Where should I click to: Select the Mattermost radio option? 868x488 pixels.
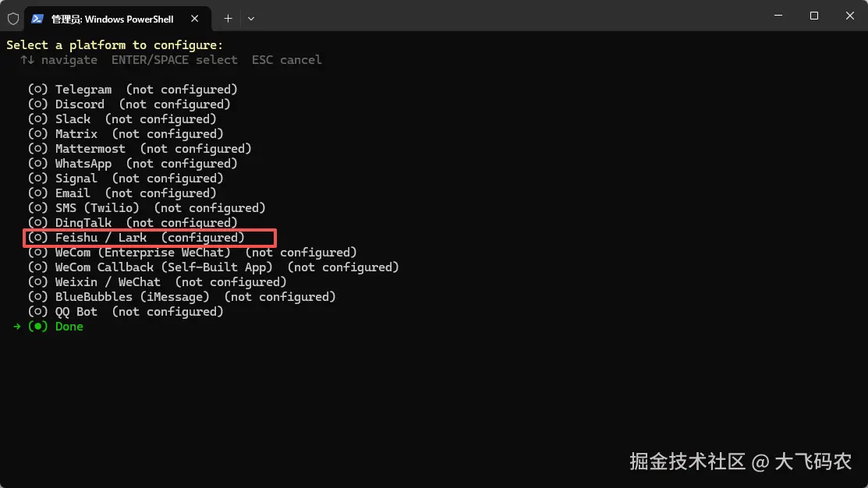37,149
